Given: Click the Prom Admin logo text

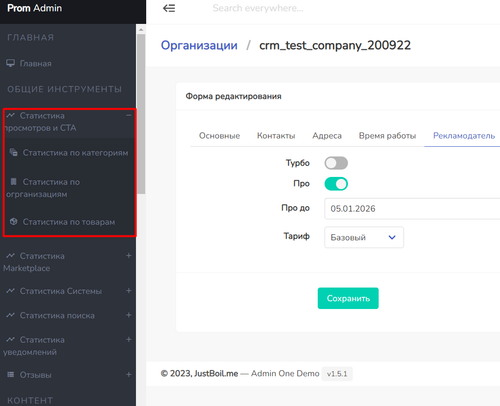Looking at the screenshot, I should tap(35, 8).
